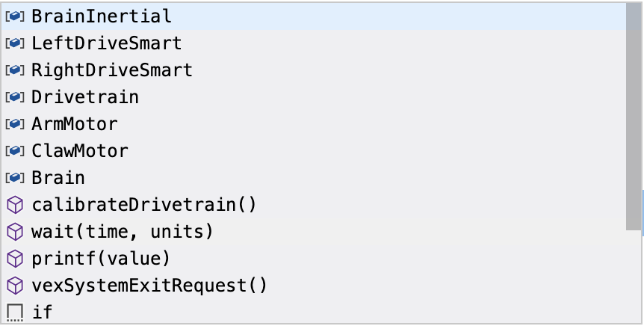This screenshot has width=644, height=326.
Task: Click the variable icon next to ClawMotor
Action: click(x=15, y=150)
